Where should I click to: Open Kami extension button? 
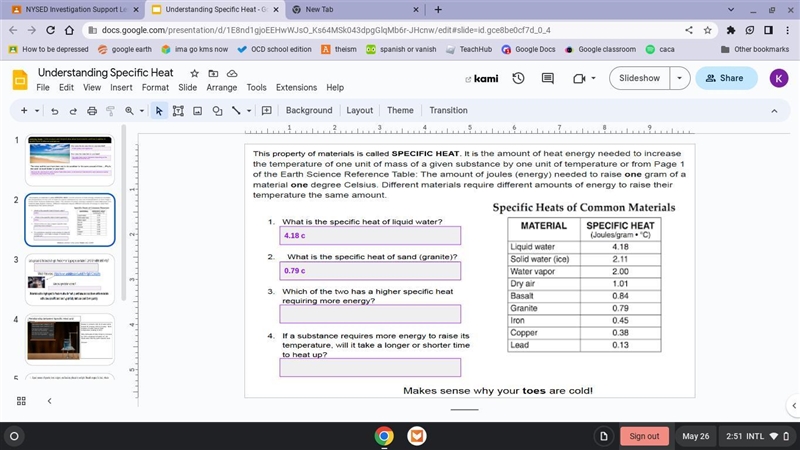pyautogui.click(x=482, y=79)
